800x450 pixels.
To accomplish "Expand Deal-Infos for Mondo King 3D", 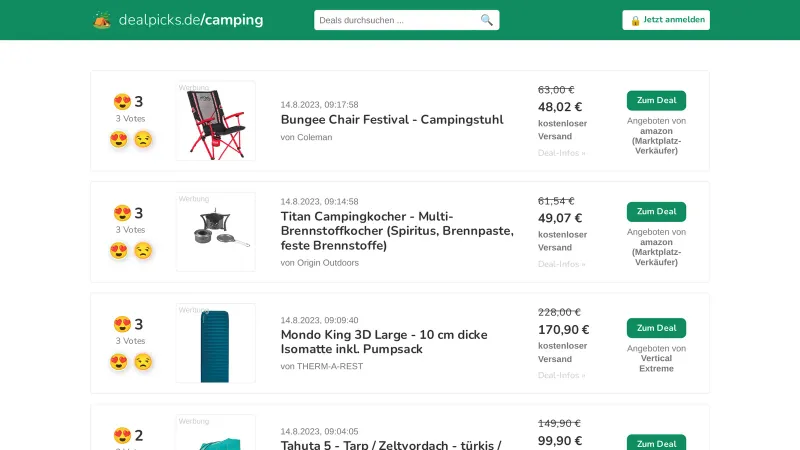I will tap(561, 375).
